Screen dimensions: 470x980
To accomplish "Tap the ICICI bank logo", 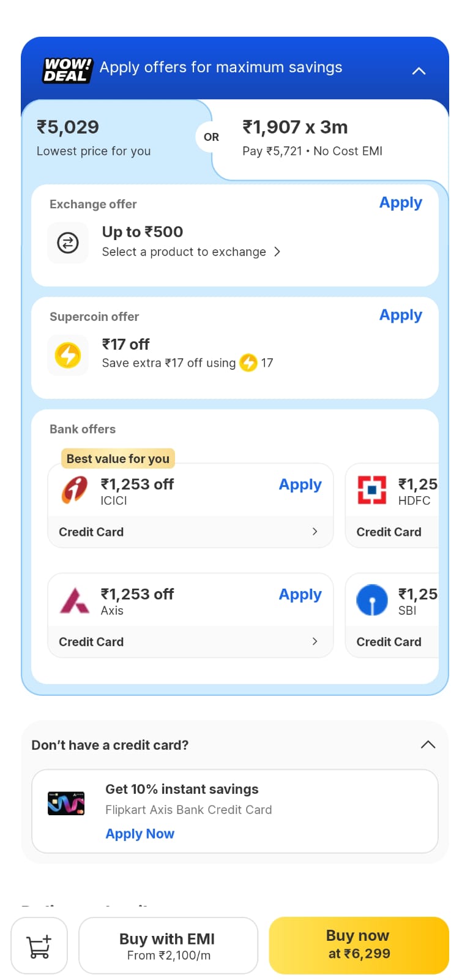I will pyautogui.click(x=75, y=490).
